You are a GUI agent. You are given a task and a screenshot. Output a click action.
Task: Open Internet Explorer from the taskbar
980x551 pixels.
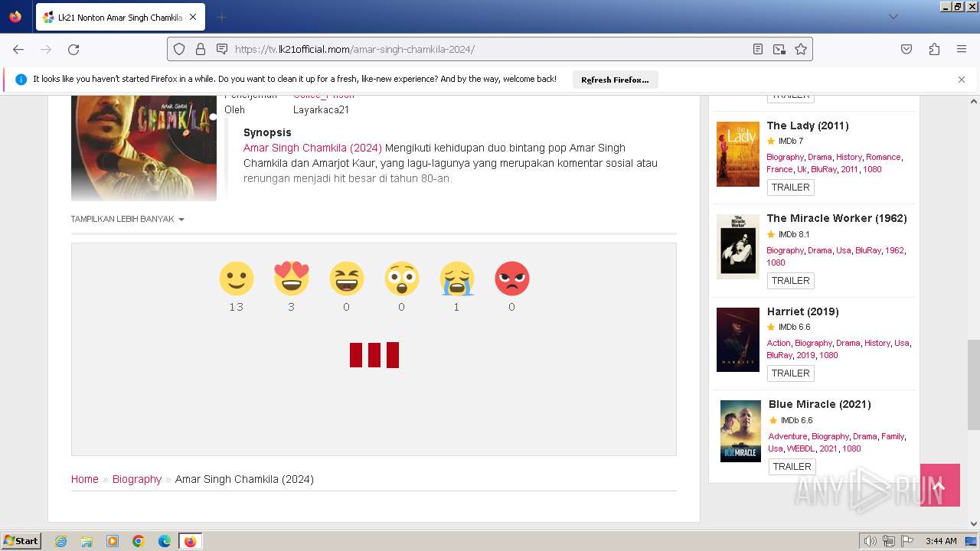[60, 541]
